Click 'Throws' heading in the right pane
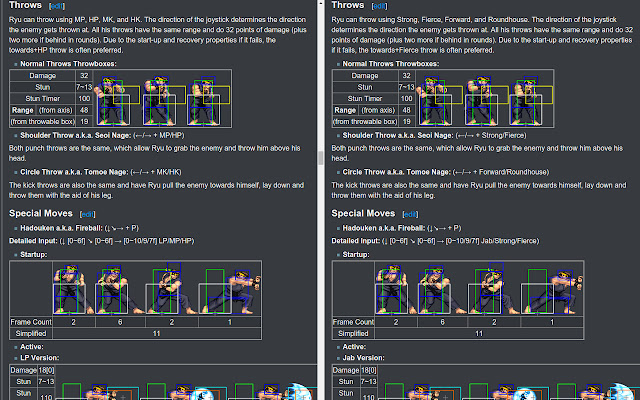The image size is (640, 400). click(x=348, y=5)
